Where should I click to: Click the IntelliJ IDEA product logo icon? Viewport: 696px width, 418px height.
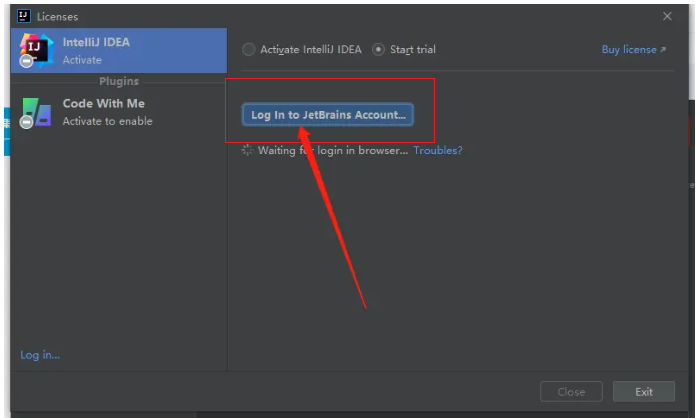[36, 50]
